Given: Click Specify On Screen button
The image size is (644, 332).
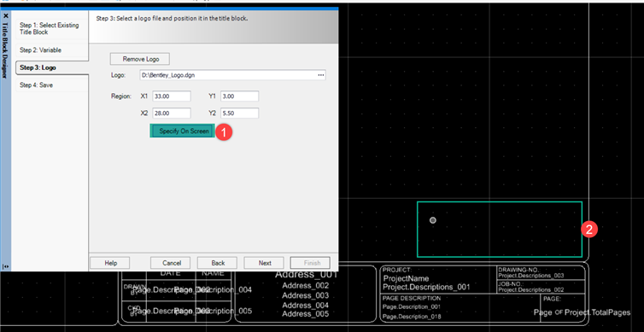Looking at the screenshot, I should pyautogui.click(x=183, y=131).
